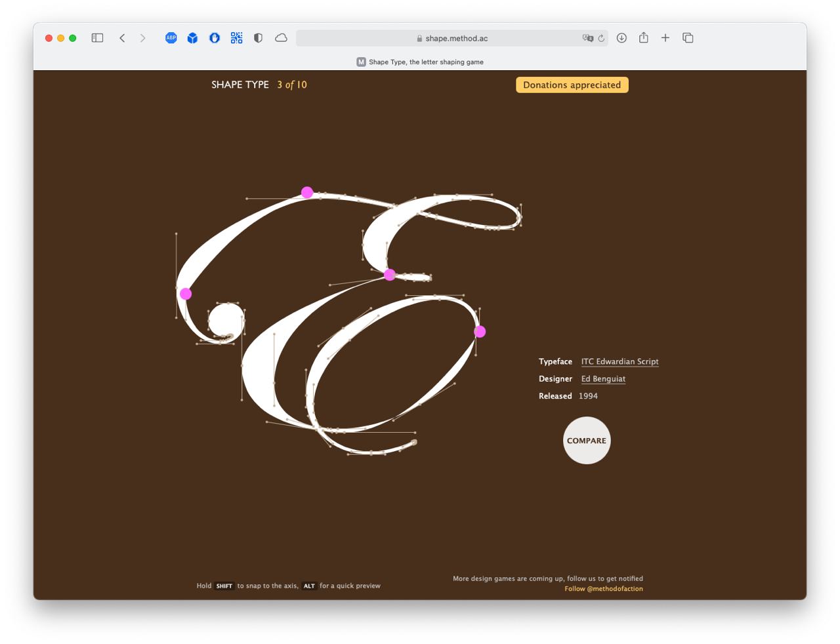840x644 pixels.
Task: Click the lock icon in address bar
Action: point(419,39)
